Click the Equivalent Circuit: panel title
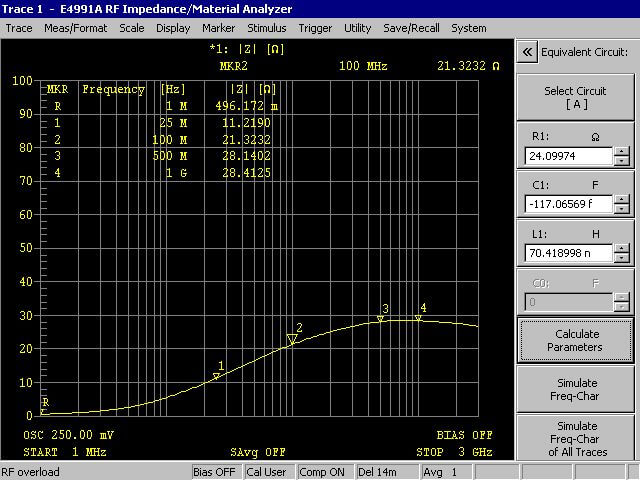The height and width of the screenshot is (480, 640). point(584,52)
